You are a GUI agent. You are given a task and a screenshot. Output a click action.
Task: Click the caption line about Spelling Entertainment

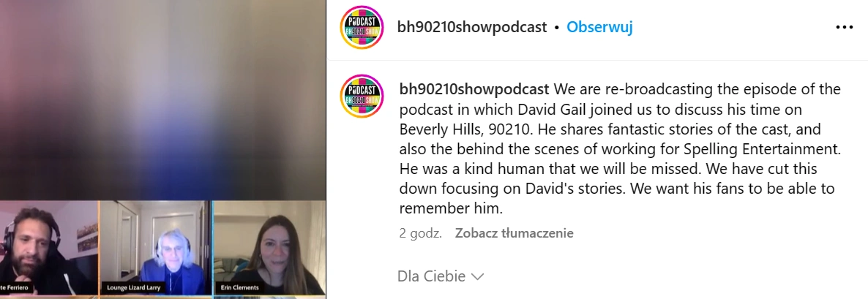coord(620,149)
